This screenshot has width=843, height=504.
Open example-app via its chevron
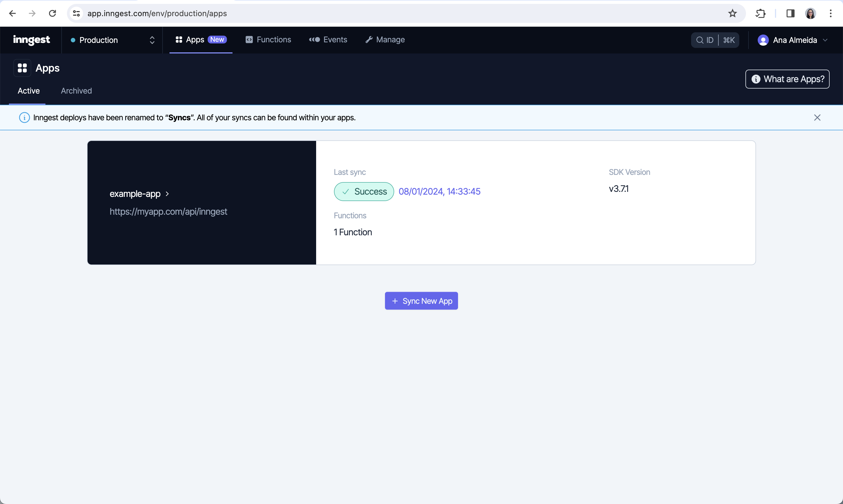click(x=167, y=194)
